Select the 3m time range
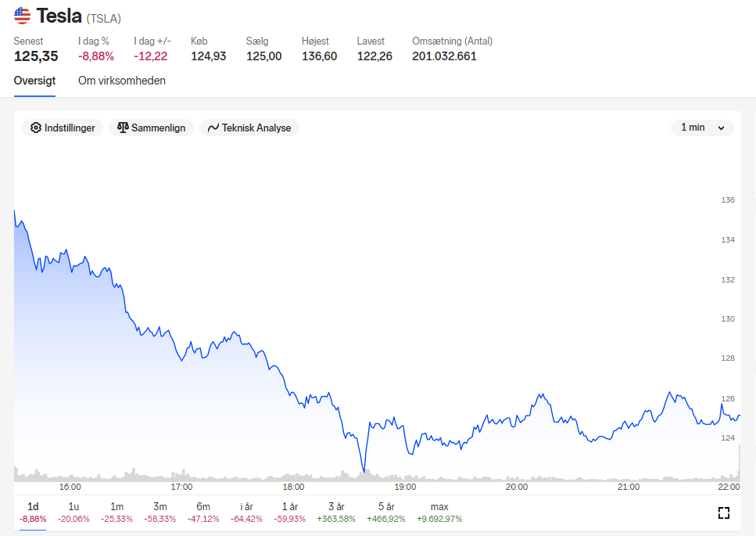 coord(160,513)
